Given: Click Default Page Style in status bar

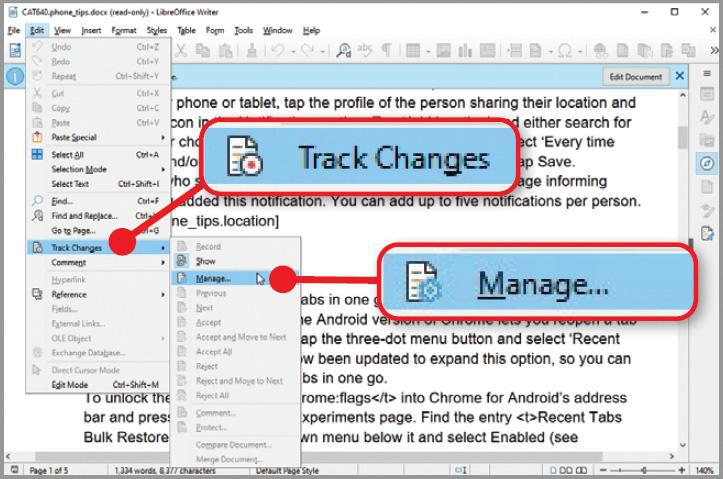Looking at the screenshot, I should (x=287, y=471).
